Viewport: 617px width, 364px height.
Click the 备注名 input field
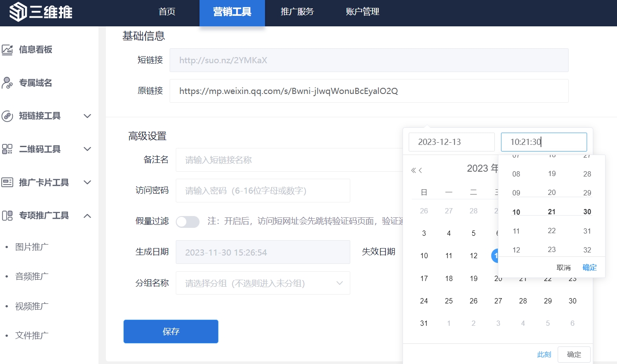click(290, 160)
